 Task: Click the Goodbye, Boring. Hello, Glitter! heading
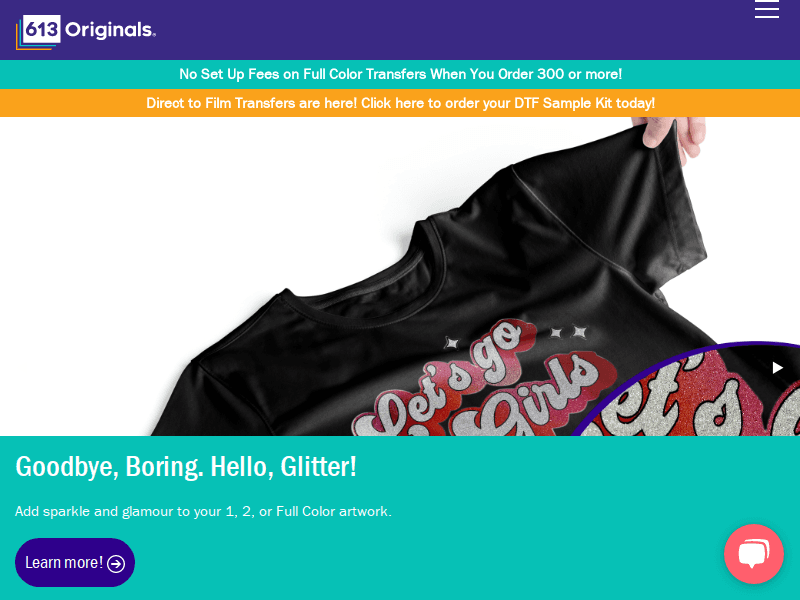[186, 467]
